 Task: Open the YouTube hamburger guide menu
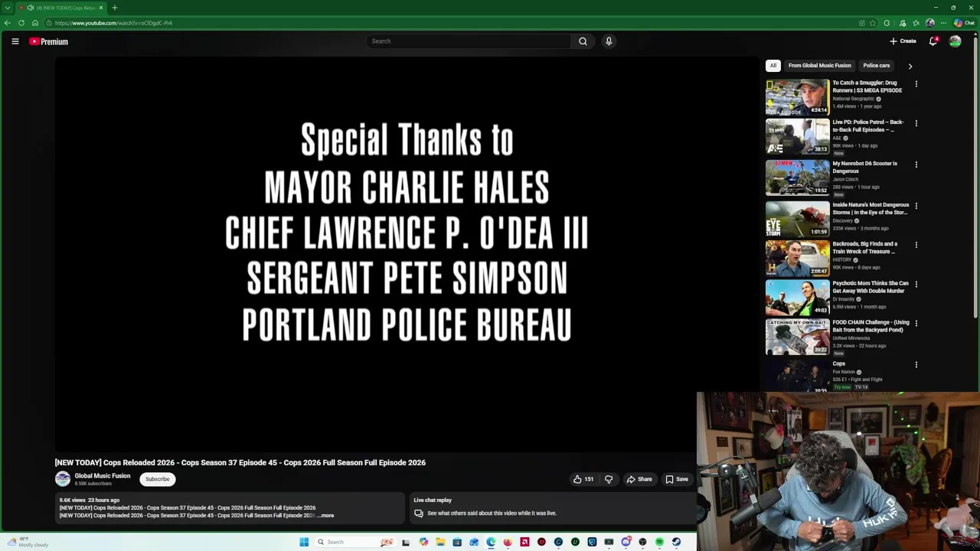coord(15,41)
